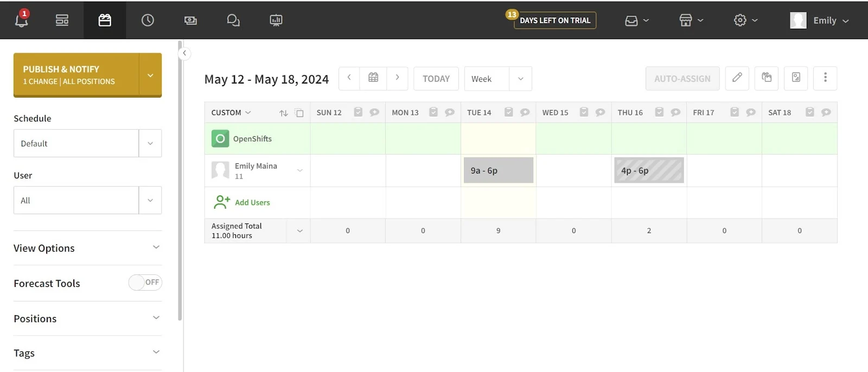Click the WED 15 clipboard icon

584,112
